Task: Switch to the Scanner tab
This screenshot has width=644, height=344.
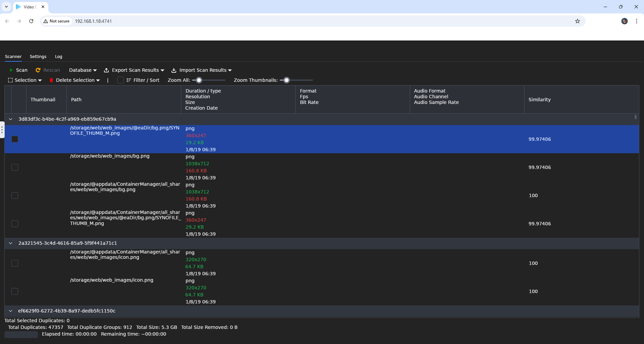Action: click(x=13, y=57)
